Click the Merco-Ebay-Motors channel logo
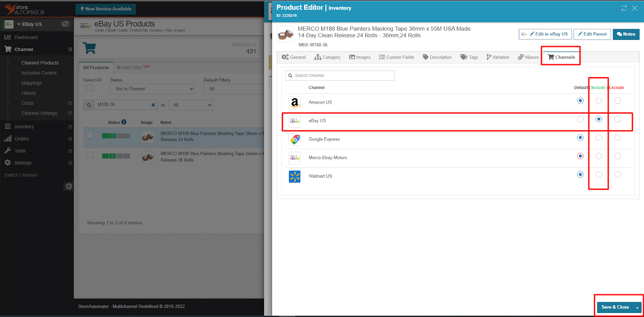644x317 pixels. (295, 158)
